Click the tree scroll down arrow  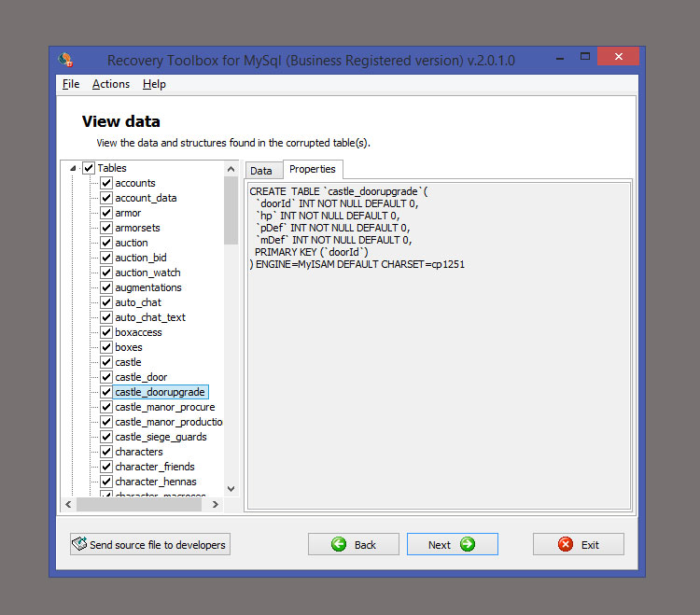pos(231,489)
